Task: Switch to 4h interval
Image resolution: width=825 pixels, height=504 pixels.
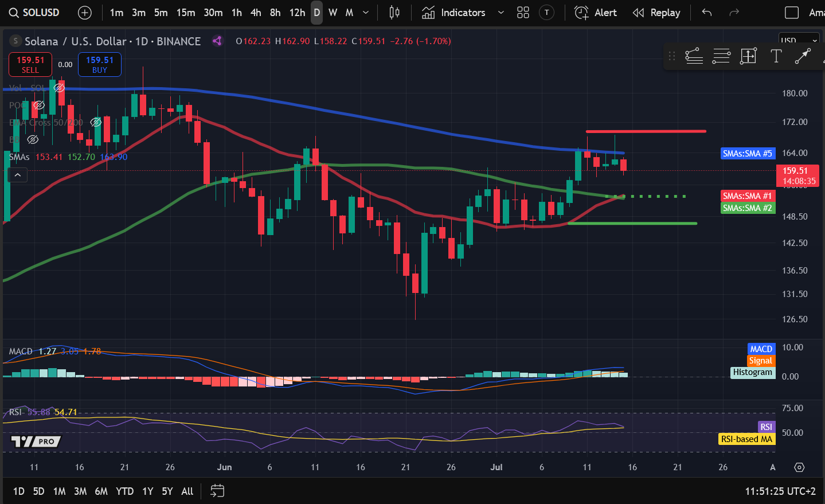Action: (x=256, y=13)
